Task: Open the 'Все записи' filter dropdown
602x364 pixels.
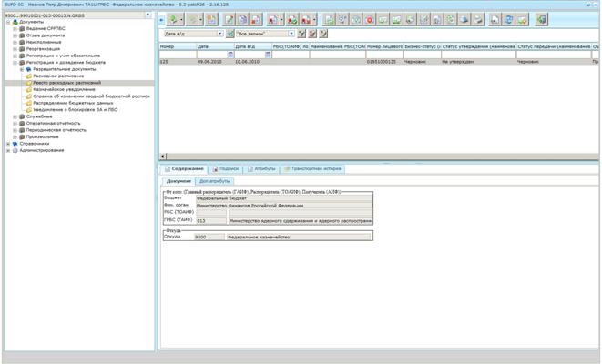Action: tap(291, 34)
